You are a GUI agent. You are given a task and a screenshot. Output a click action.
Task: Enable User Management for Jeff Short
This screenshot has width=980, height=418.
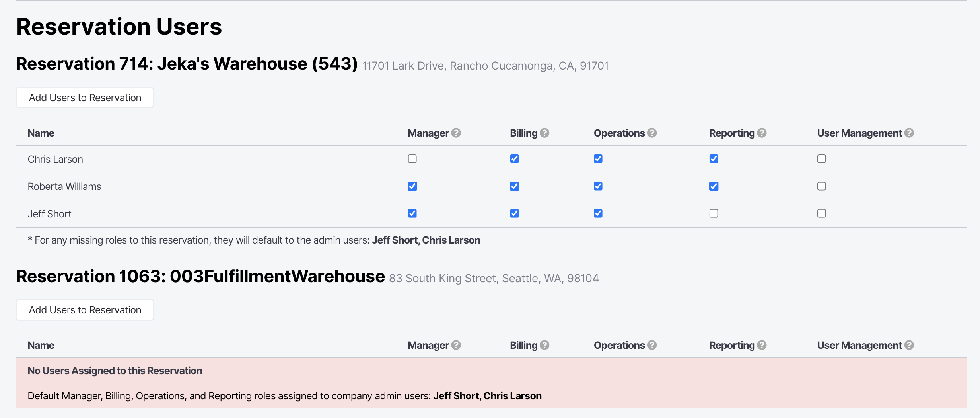coord(822,213)
